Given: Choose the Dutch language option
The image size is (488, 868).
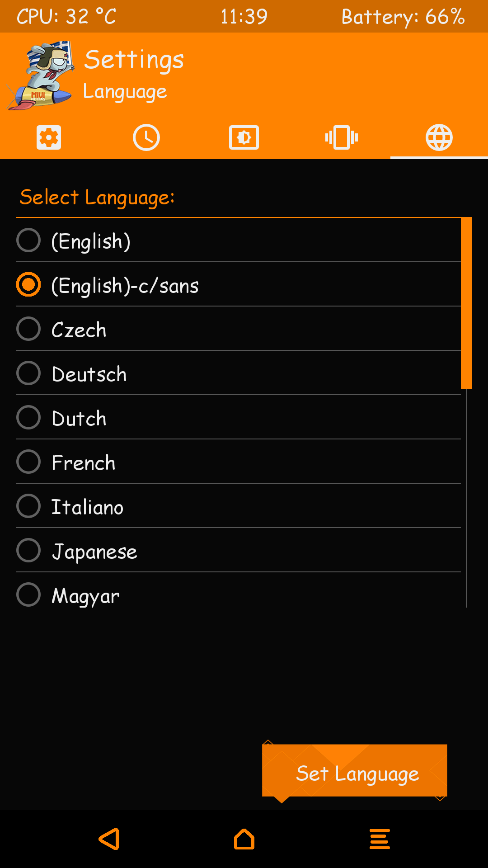Looking at the screenshot, I should (x=28, y=417).
